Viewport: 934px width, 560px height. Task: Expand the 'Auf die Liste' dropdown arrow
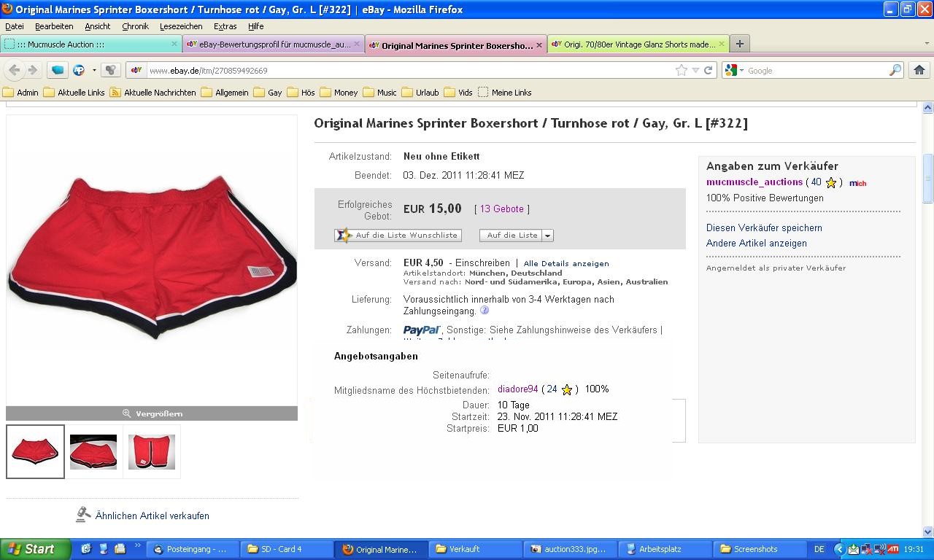tap(547, 236)
